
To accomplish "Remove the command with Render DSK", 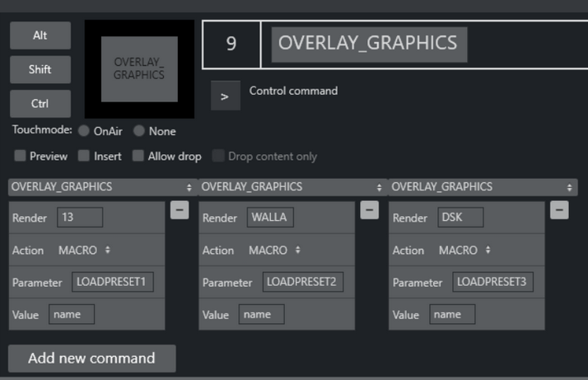I will (559, 210).
